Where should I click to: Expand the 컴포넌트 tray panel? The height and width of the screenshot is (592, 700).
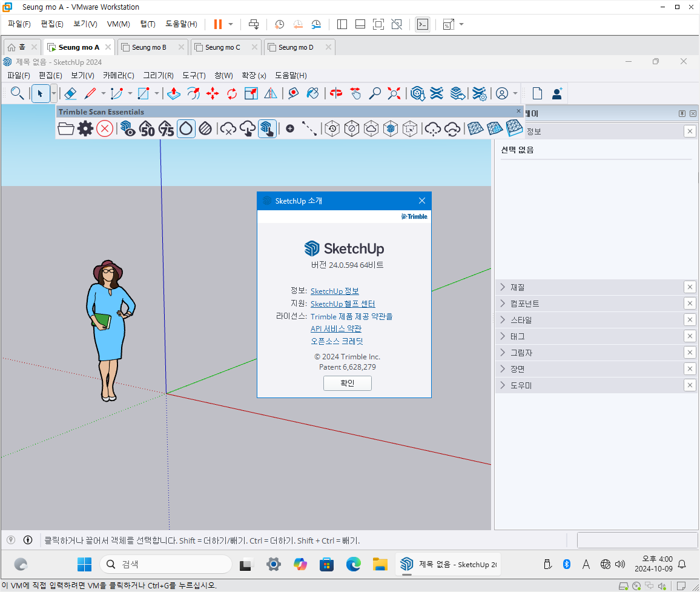pyautogui.click(x=589, y=304)
